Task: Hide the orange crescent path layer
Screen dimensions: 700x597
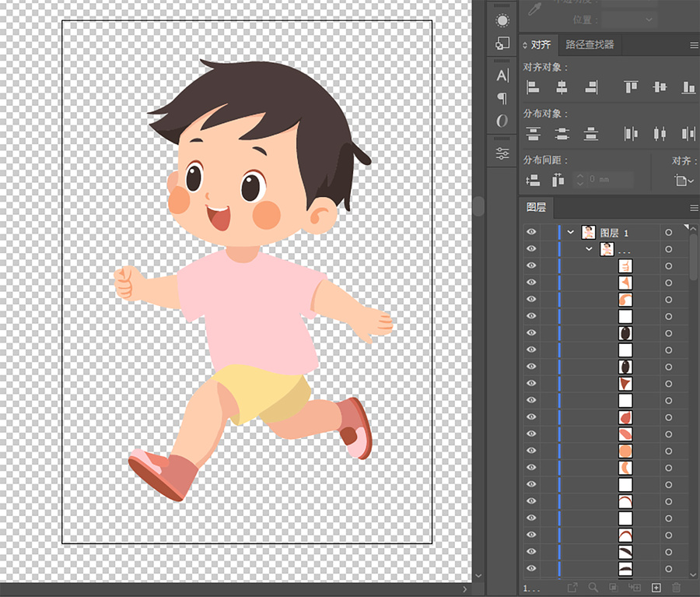Action: [531, 467]
